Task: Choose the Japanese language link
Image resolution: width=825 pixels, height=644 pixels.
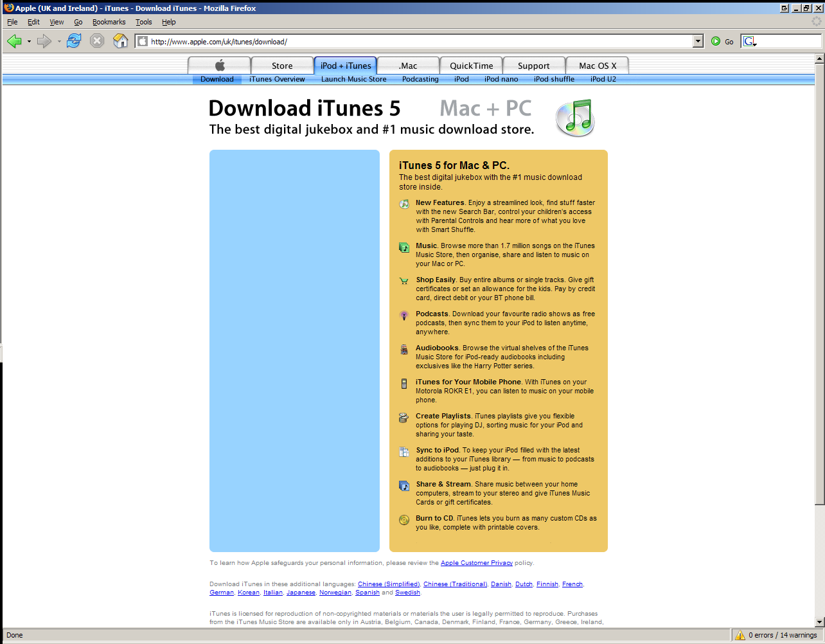Action: tap(301, 593)
